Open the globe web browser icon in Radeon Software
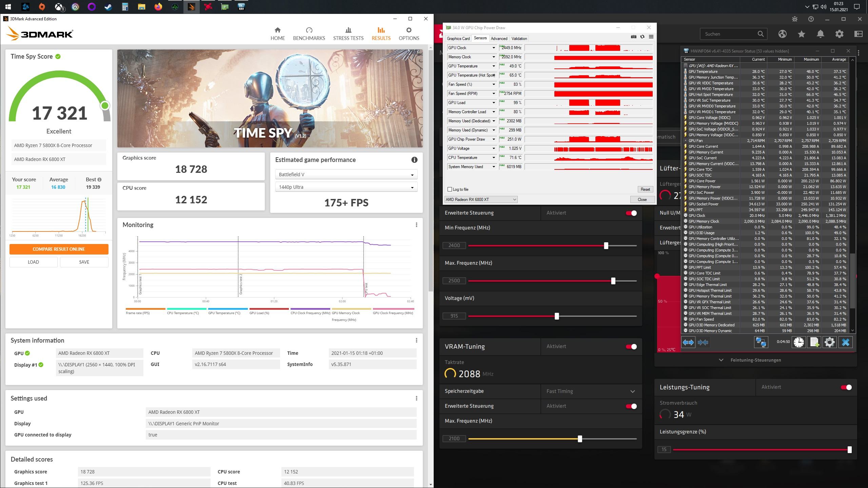The image size is (868, 488). pyautogui.click(x=783, y=34)
